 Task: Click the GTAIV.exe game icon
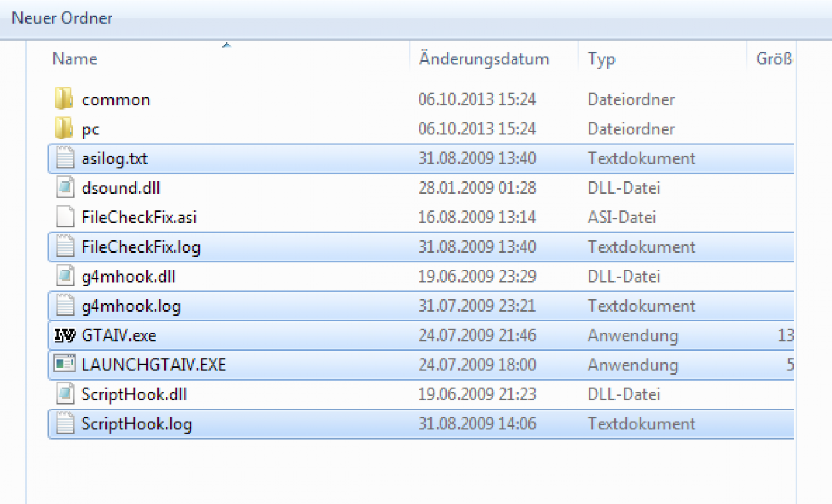64,335
